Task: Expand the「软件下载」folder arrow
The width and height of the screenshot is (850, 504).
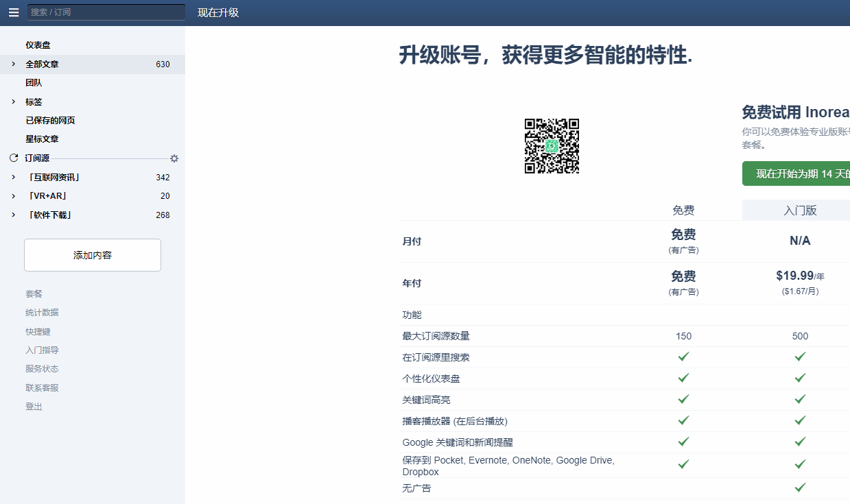Action: (x=13, y=215)
